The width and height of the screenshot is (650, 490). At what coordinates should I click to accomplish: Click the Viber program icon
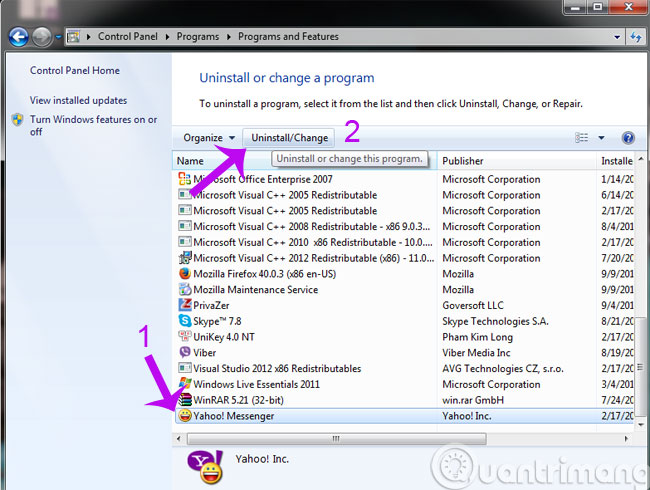[184, 352]
